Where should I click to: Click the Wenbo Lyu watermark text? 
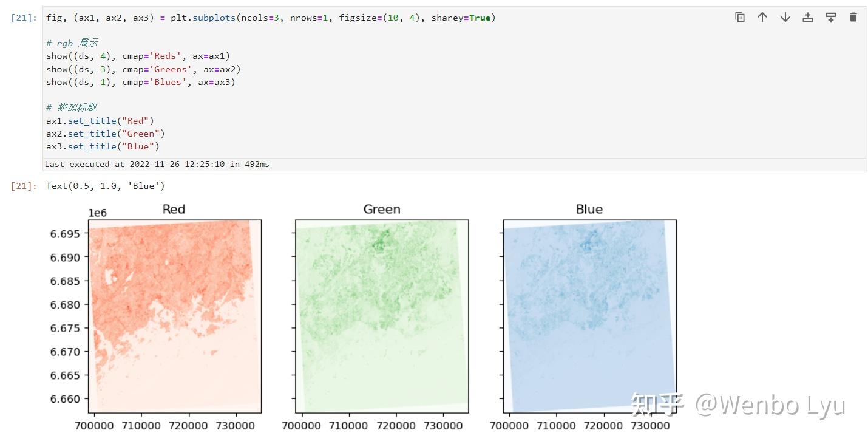click(x=770, y=405)
